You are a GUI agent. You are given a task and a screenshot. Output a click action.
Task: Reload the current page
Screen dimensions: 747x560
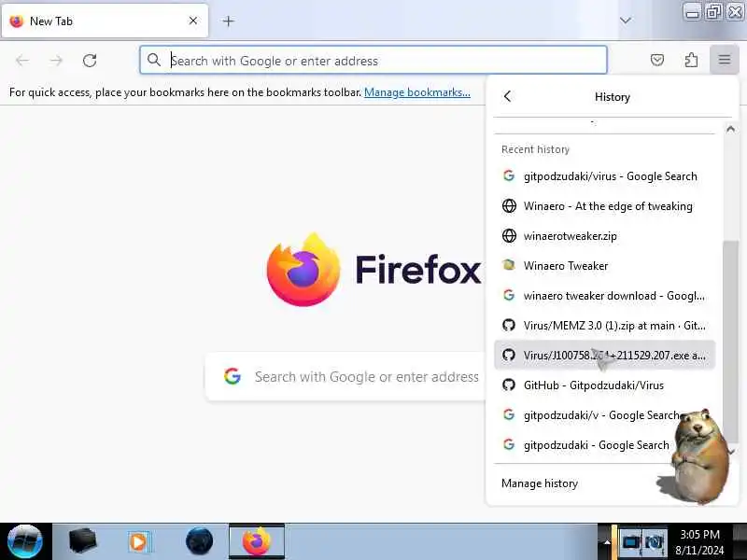pyautogui.click(x=90, y=61)
